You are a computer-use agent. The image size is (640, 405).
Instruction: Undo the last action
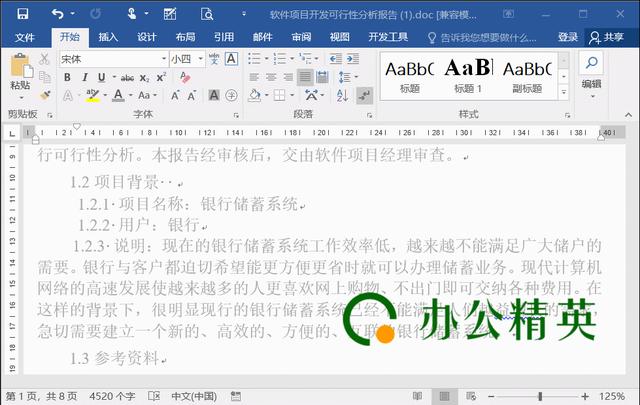click(58, 14)
